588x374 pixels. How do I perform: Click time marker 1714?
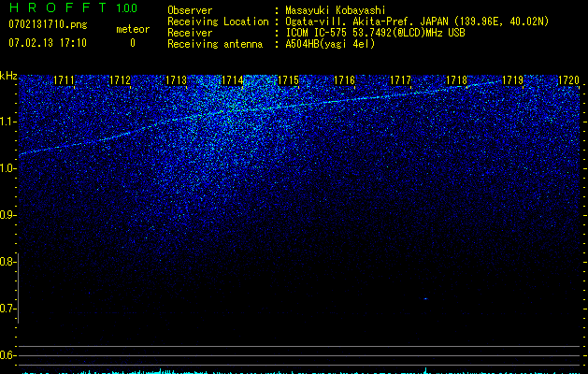(233, 80)
